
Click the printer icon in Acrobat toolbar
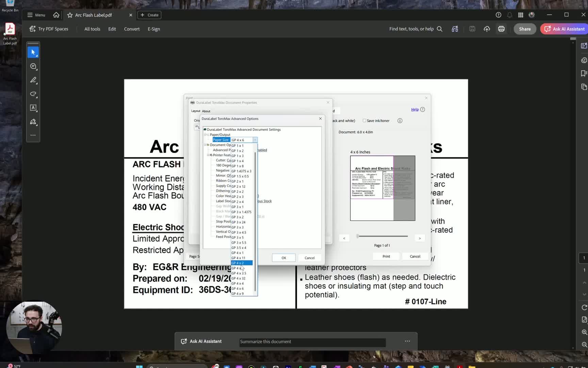pos(501,29)
